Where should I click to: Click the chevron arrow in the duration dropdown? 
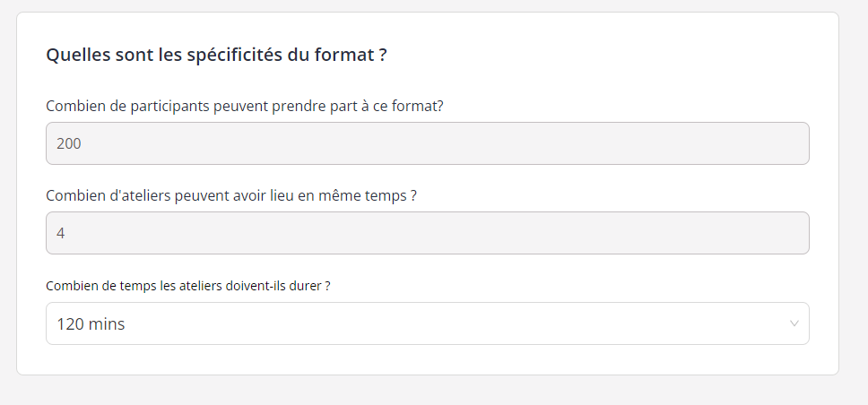click(x=794, y=323)
